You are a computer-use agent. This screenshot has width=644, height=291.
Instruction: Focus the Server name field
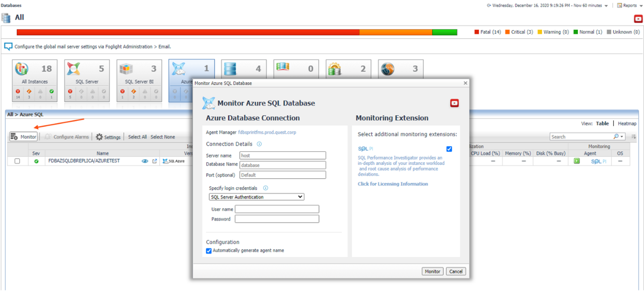[x=282, y=155]
